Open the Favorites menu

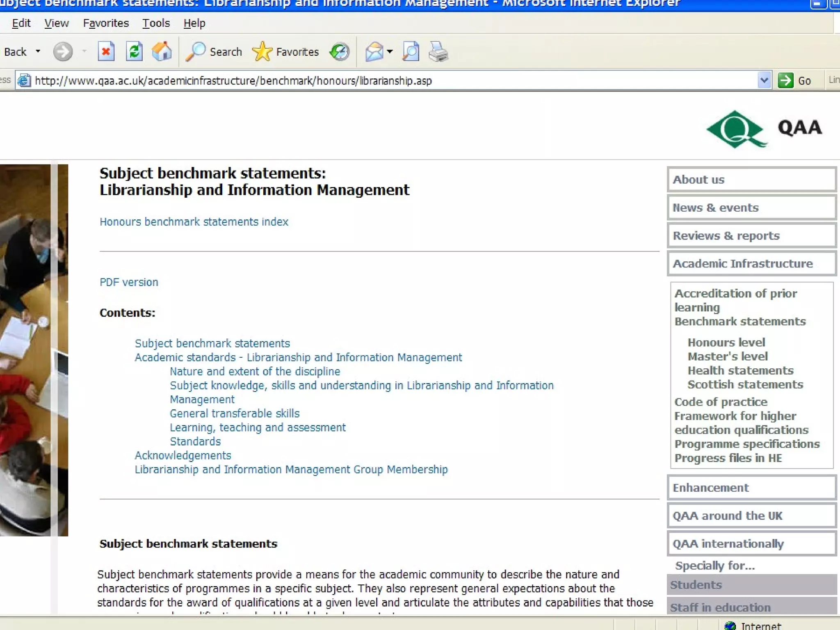coord(106,23)
